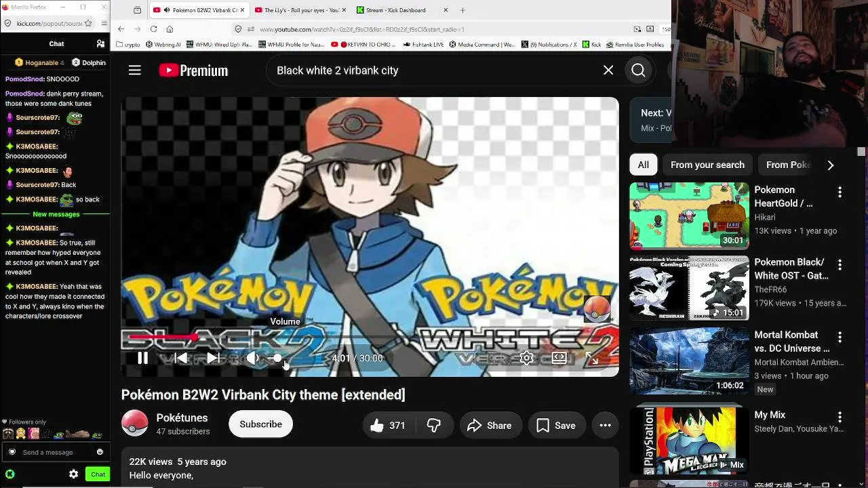This screenshot has width=868, height=488.
Task: Adjust the volume slider handle
Action: pyautogui.click(x=277, y=358)
